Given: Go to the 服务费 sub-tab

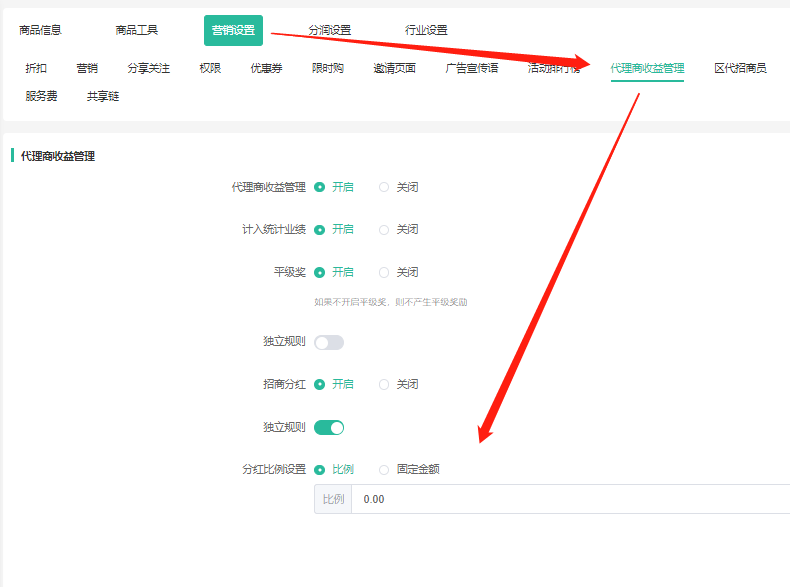Looking at the screenshot, I should pyautogui.click(x=41, y=96).
